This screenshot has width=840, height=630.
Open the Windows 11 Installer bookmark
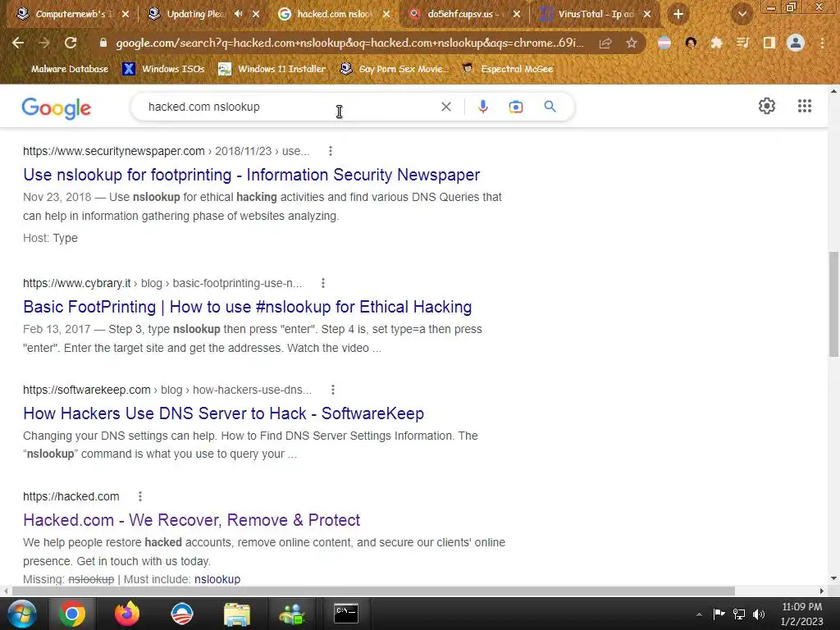272,69
